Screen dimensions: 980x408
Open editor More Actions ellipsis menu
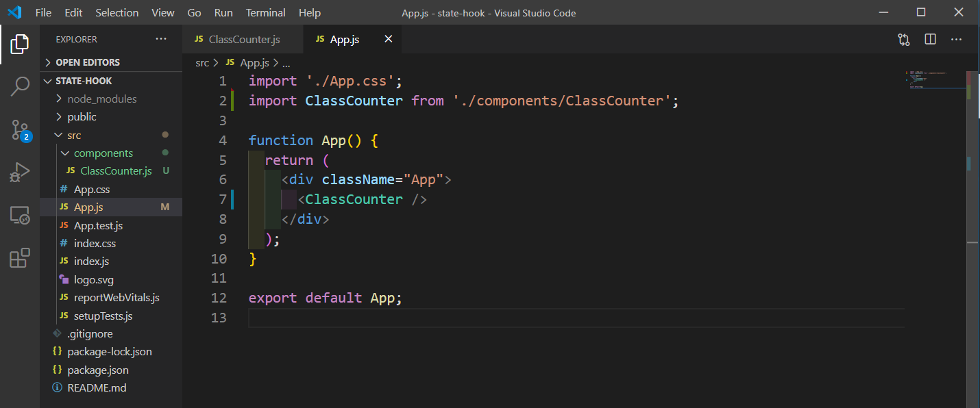coord(957,40)
